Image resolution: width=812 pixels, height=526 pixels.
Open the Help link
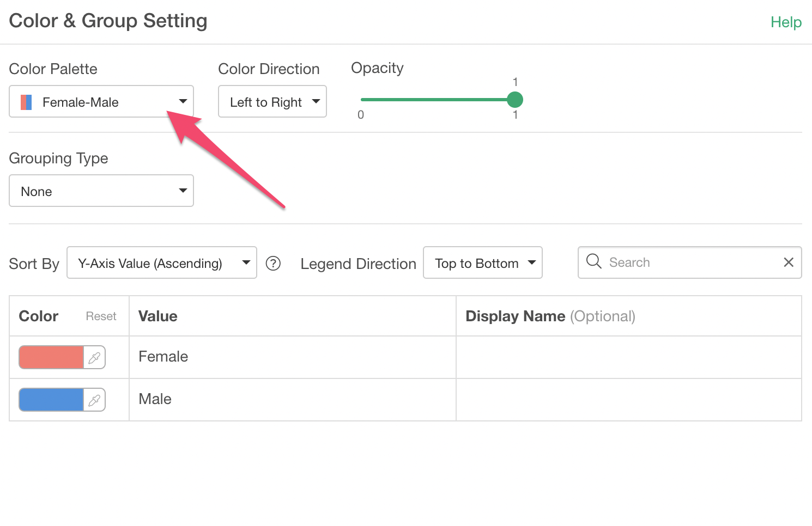pos(786,22)
